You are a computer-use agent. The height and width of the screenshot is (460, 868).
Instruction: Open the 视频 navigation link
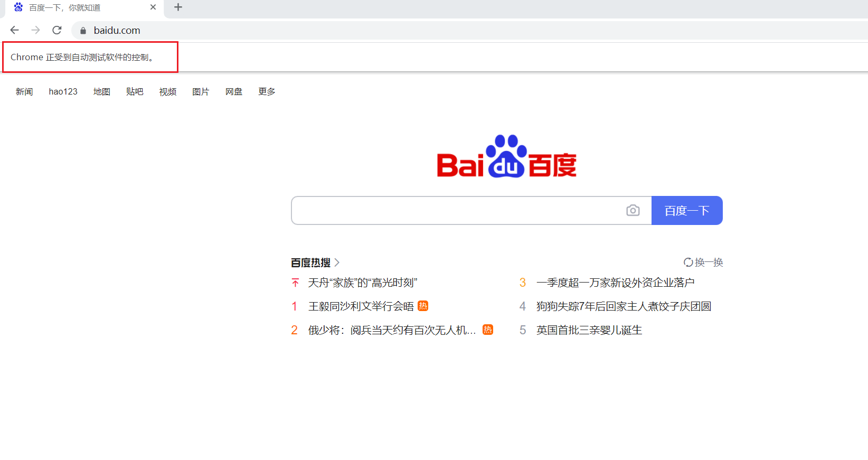tap(168, 92)
